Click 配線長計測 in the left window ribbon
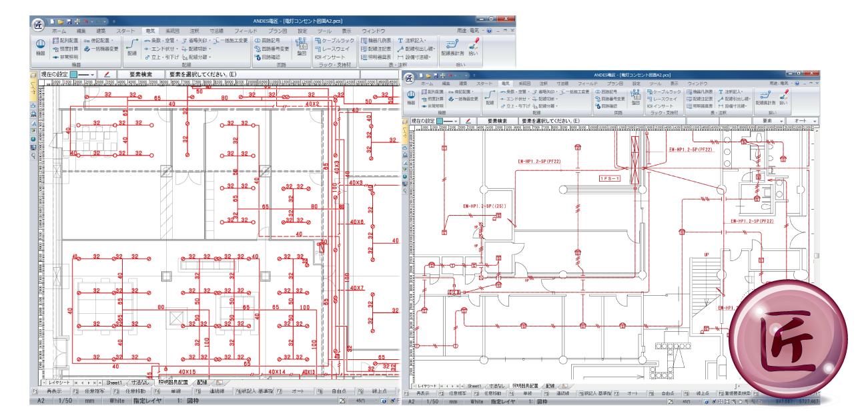The image size is (868, 418). coord(452,47)
